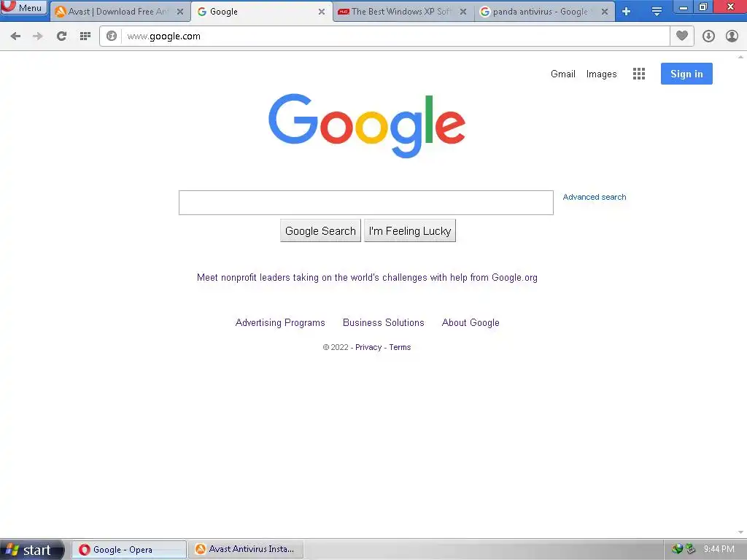
Task: Click the second system tray icon
Action: 690,549
